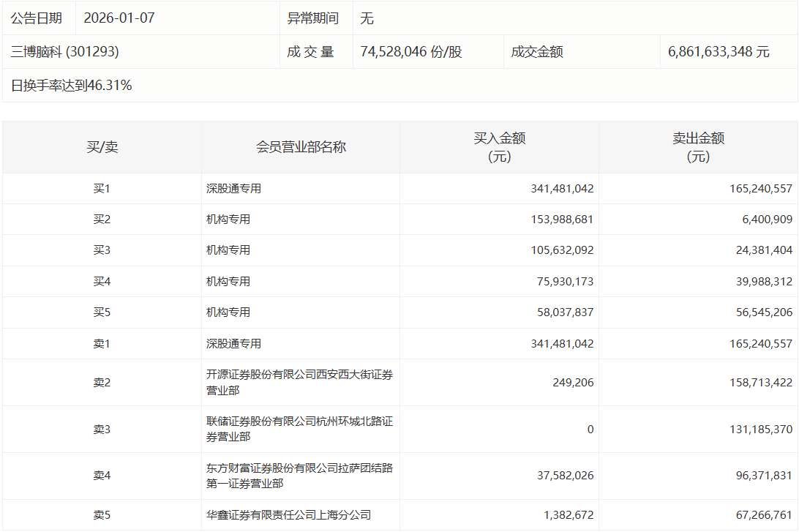Image resolution: width=799 pixels, height=532 pixels.
Task: Select the 卖3 row label
Action: pos(102,430)
